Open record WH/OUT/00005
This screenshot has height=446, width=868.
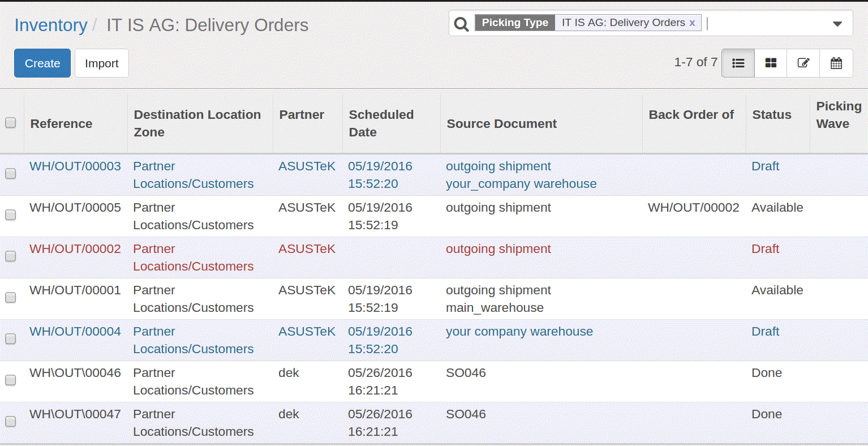click(x=75, y=208)
